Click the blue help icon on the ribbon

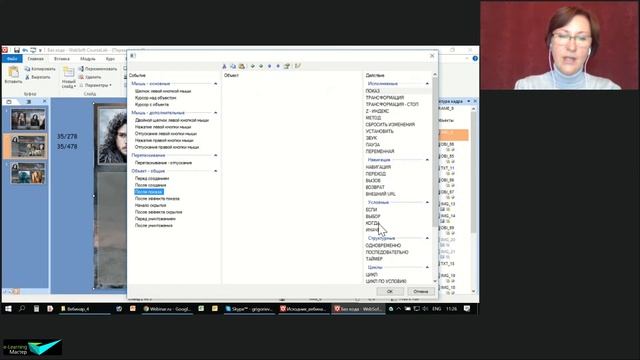click(475, 59)
